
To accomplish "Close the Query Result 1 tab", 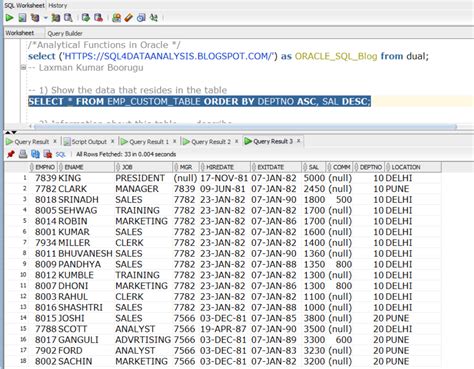I will point(174,141).
